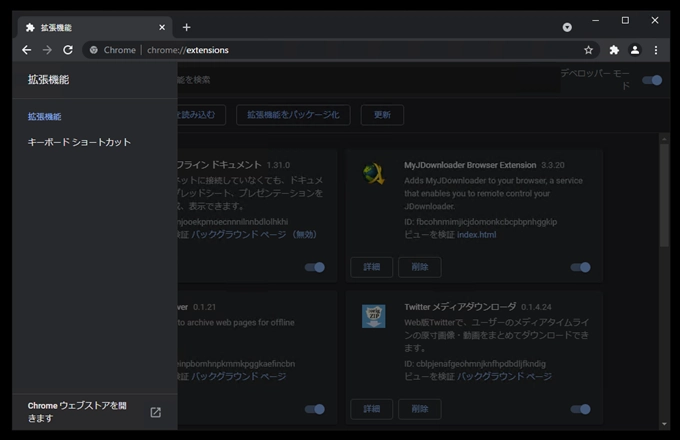
Task: Click the Twitter メディアダウンローダ extension icon
Action: (373, 316)
